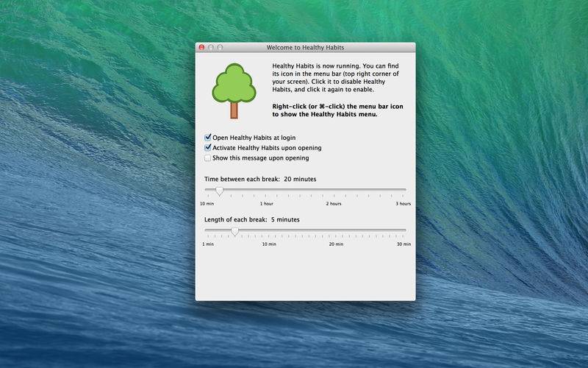Click the 'Healthy Habits is now running' paragraph

(x=336, y=78)
